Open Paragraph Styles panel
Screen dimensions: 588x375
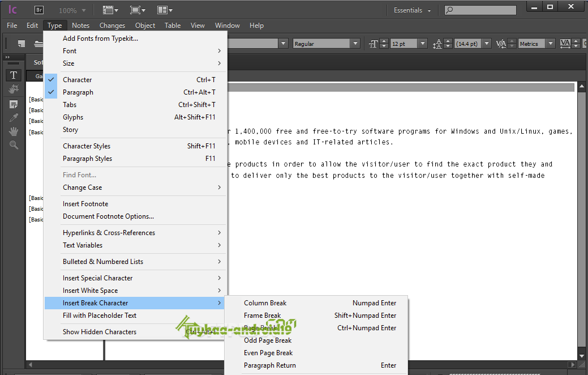pos(136,159)
